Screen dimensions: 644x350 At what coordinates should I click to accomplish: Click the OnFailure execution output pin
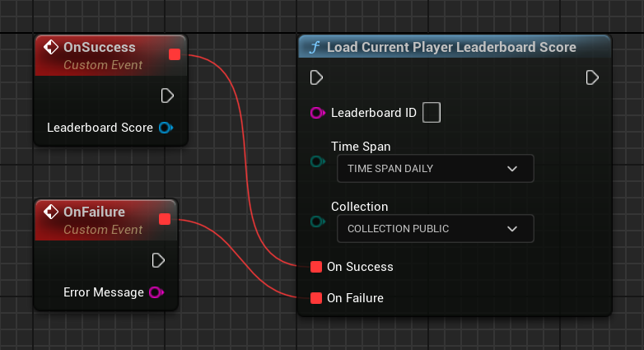[x=159, y=260]
